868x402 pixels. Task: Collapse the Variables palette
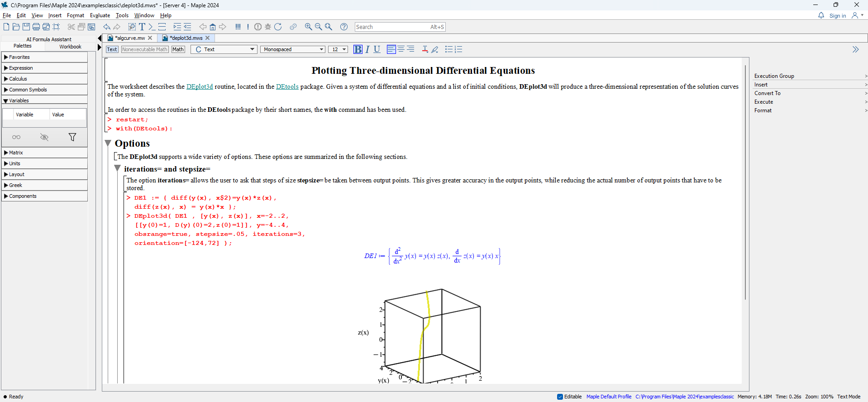44,100
